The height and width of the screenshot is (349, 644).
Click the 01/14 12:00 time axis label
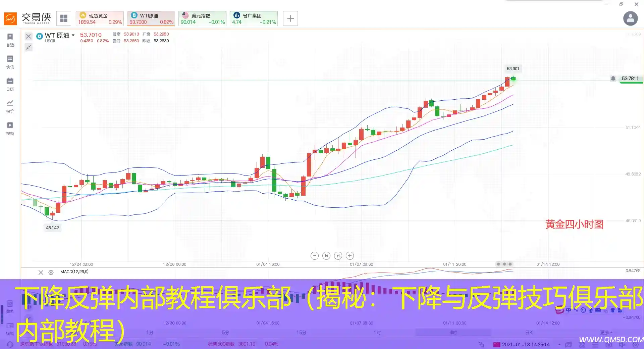[548, 264]
